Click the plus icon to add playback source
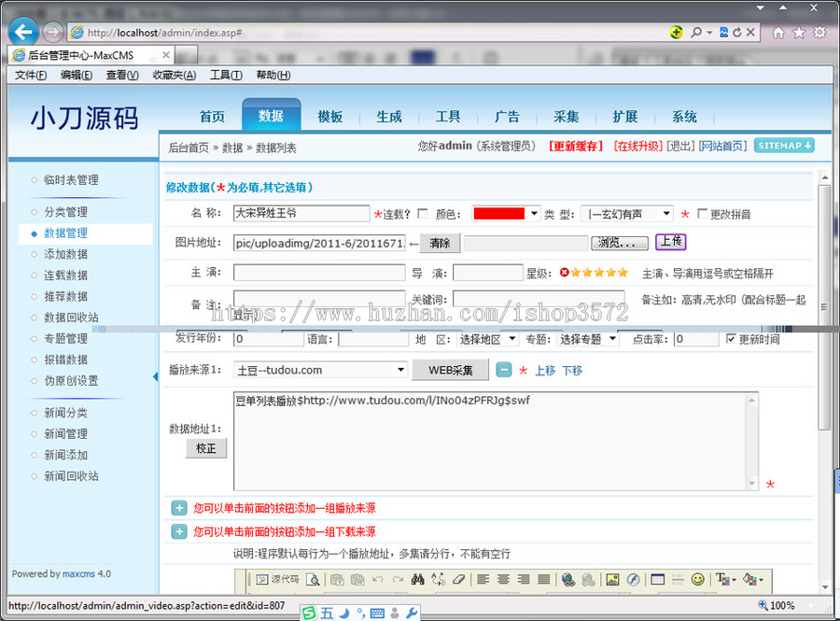840x621 pixels. coord(179,508)
